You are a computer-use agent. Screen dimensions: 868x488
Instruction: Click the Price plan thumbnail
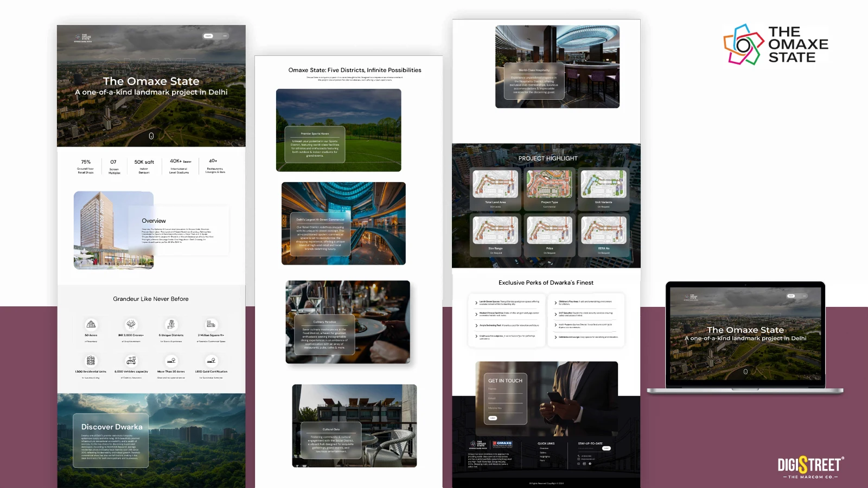pyautogui.click(x=550, y=229)
